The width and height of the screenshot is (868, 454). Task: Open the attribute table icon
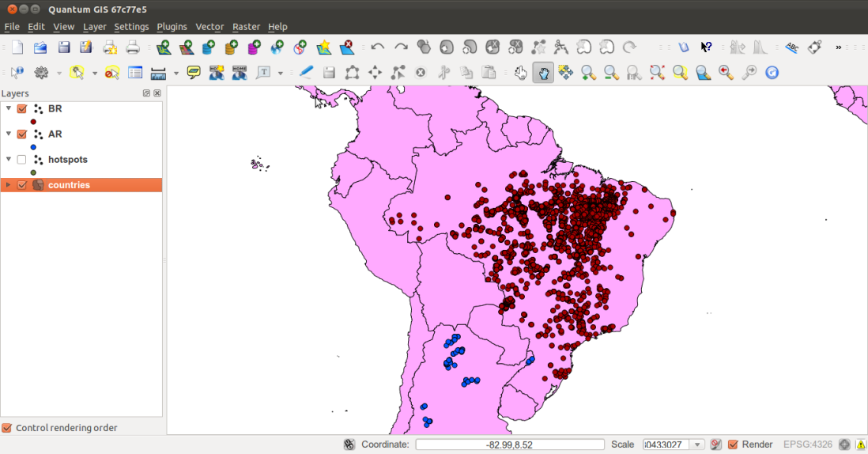point(135,73)
